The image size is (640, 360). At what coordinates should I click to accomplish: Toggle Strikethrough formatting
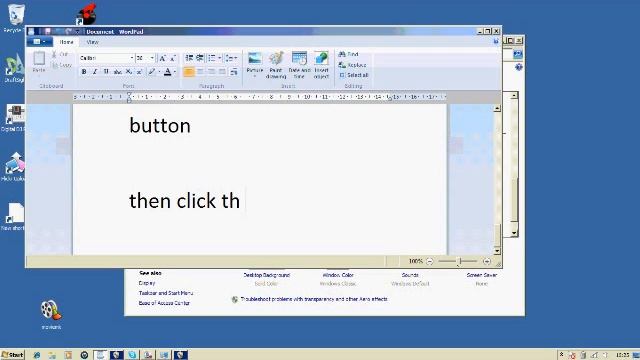coord(118,72)
